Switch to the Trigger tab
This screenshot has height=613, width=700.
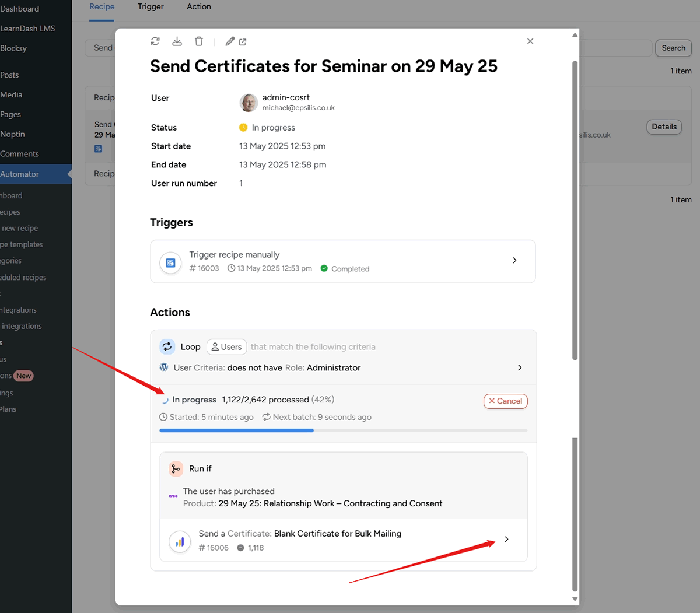150,7
